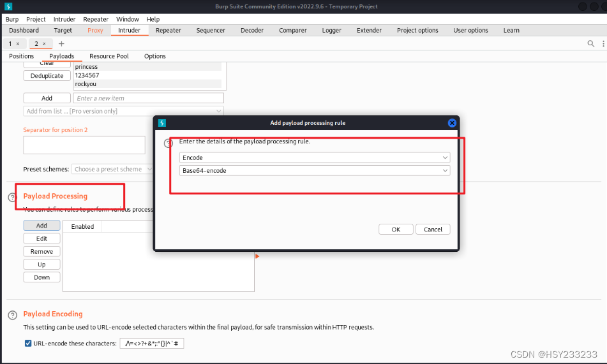Close Intruder attack tab 1
This screenshot has width=607, height=364.
pyautogui.click(x=18, y=44)
